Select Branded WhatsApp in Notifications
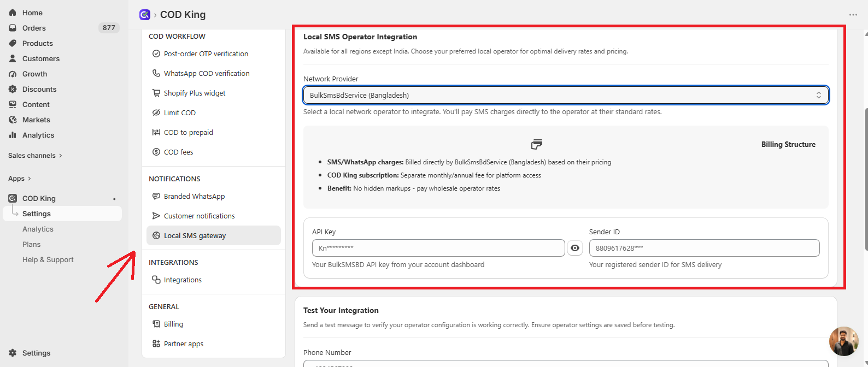 [214, 196]
